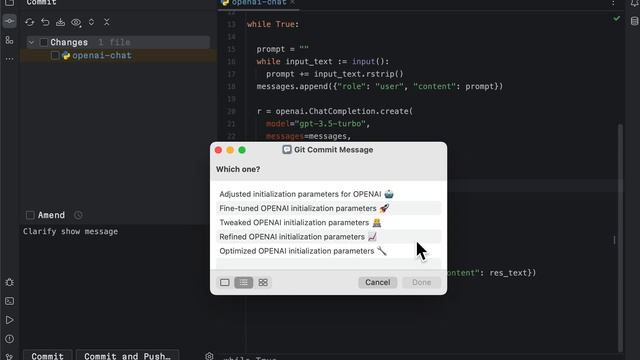The image size is (640, 360).
Task: Switch dialog to grid view
Action: pos(263,282)
